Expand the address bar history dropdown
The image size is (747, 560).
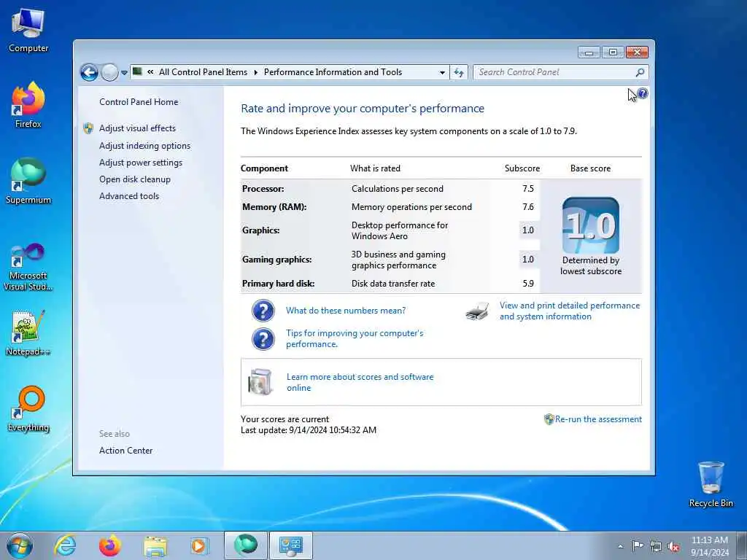pyautogui.click(x=442, y=72)
